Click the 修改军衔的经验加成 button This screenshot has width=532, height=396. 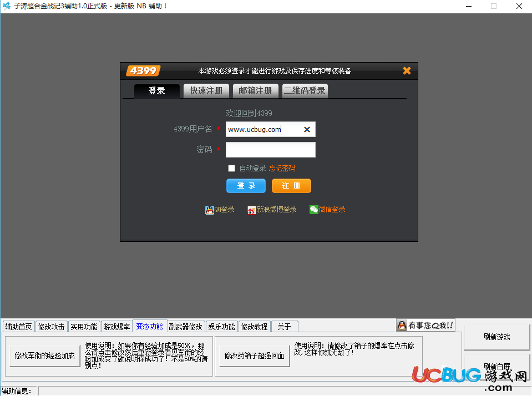[x=45, y=356]
